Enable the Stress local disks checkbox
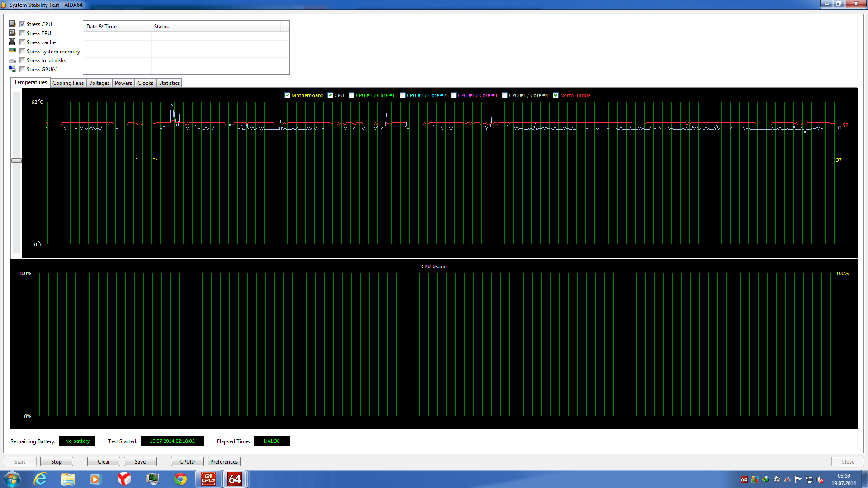The height and width of the screenshot is (488, 868). 22,61
